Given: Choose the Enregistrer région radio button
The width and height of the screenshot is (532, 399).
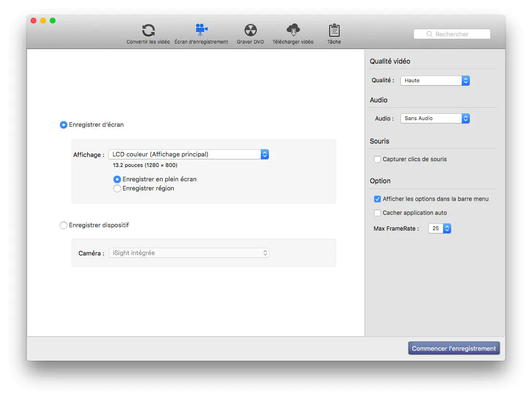Looking at the screenshot, I should pyautogui.click(x=117, y=188).
